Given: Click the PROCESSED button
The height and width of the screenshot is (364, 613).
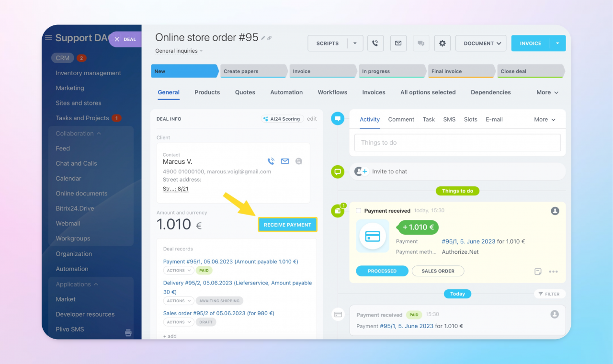Looking at the screenshot, I should point(382,271).
